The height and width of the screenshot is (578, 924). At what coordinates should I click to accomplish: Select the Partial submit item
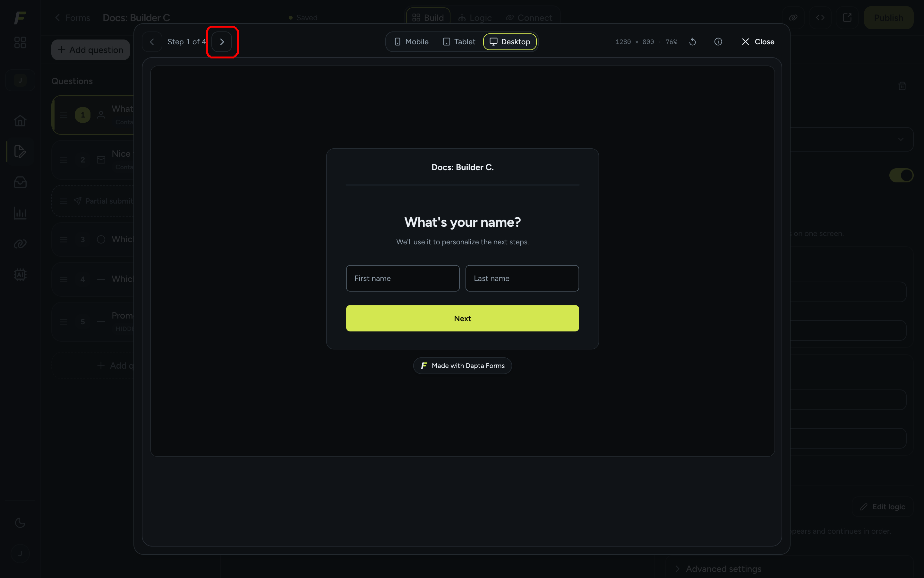point(93,201)
